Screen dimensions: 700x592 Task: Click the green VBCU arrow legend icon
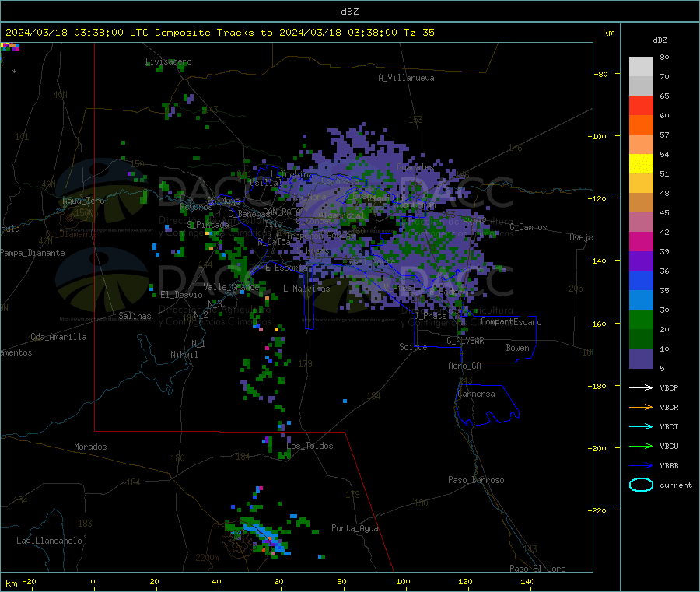[641, 446]
